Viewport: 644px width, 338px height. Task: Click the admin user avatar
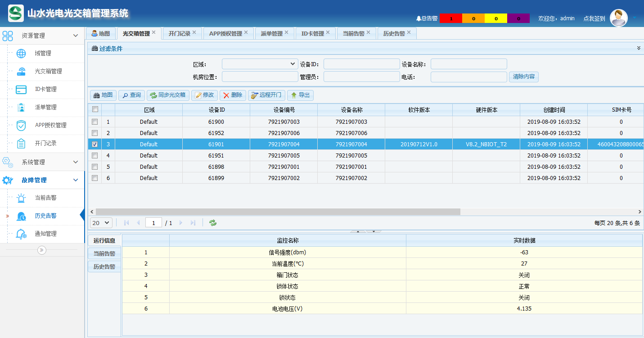point(618,18)
